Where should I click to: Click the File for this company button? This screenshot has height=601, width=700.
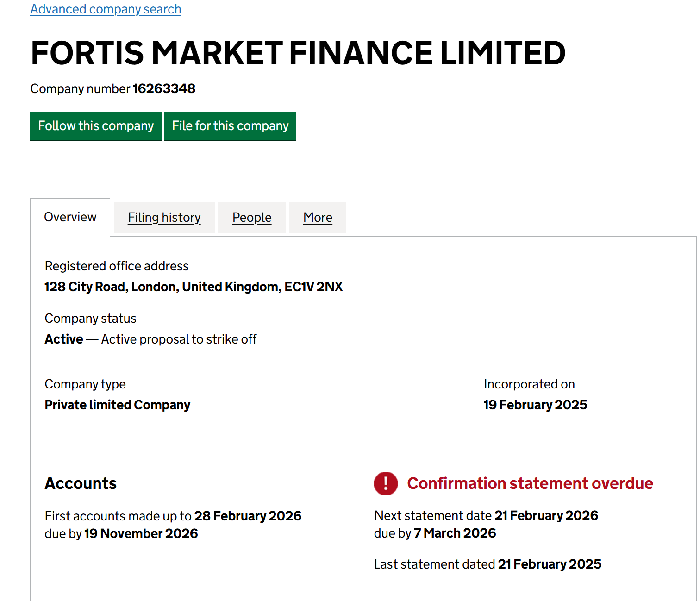click(x=230, y=126)
